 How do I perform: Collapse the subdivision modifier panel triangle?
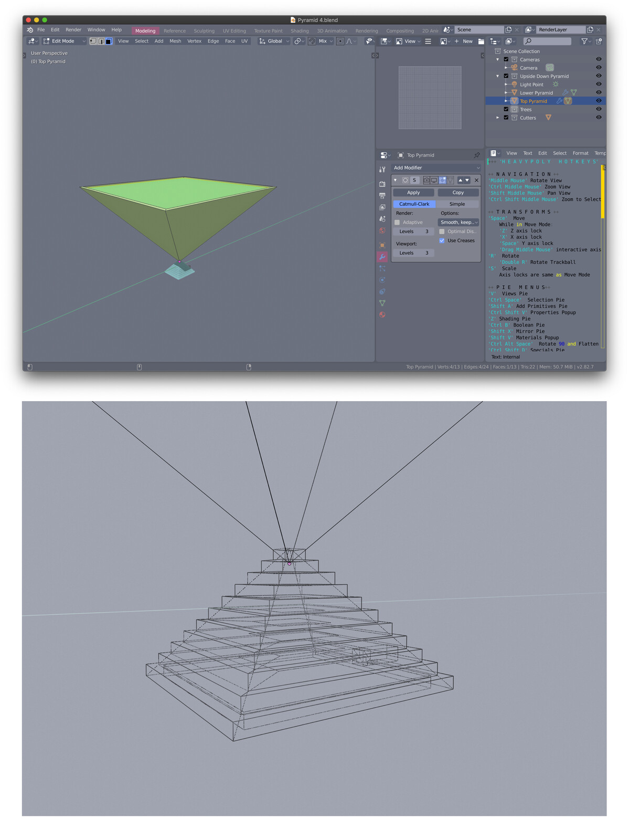click(396, 180)
